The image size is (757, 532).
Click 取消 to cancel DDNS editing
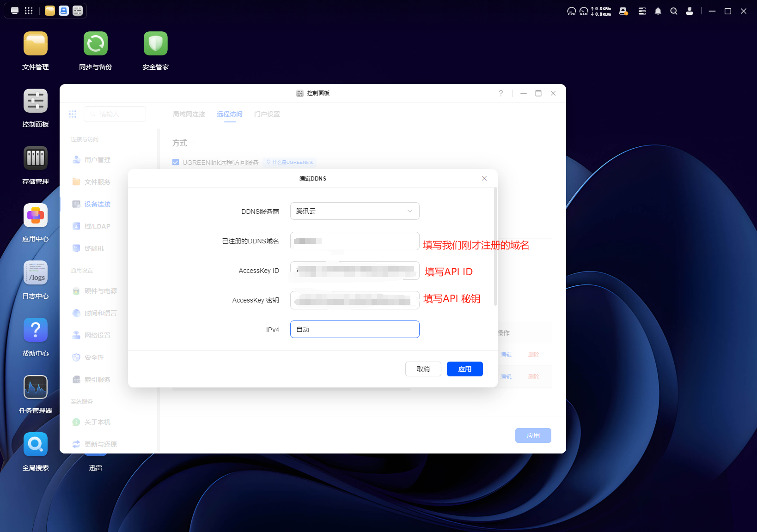click(x=423, y=369)
